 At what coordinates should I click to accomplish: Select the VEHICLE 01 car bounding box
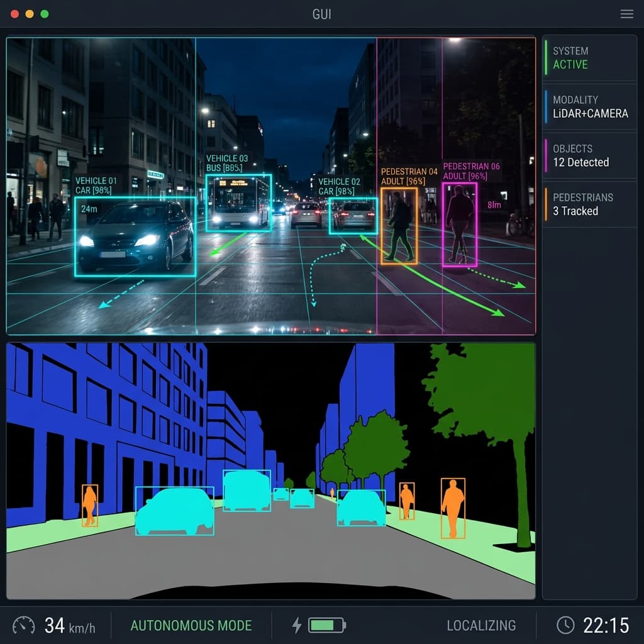[x=135, y=236]
